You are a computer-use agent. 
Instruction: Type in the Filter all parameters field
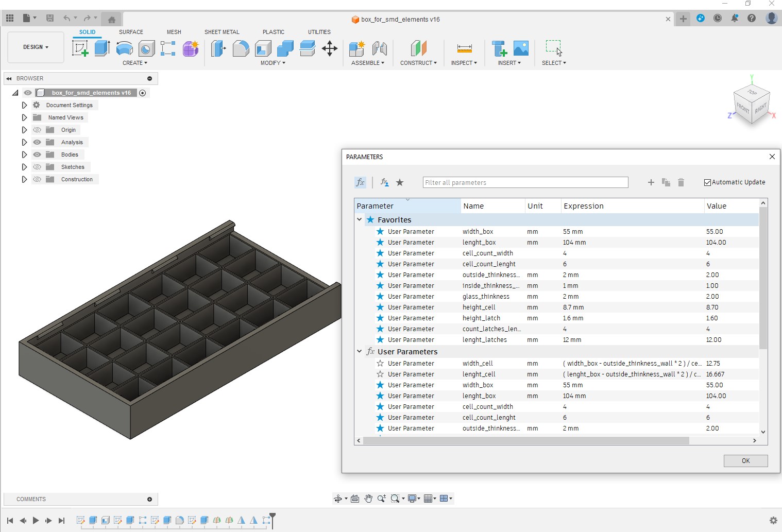525,182
